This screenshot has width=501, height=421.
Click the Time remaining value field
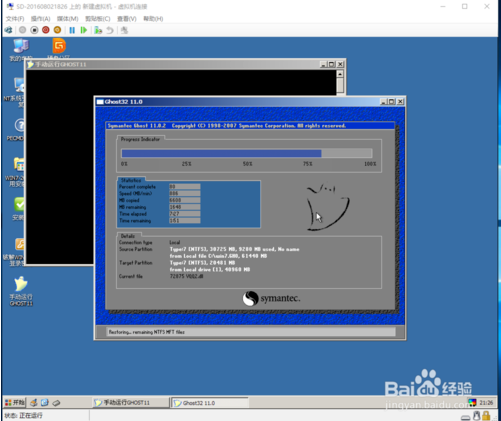point(185,221)
